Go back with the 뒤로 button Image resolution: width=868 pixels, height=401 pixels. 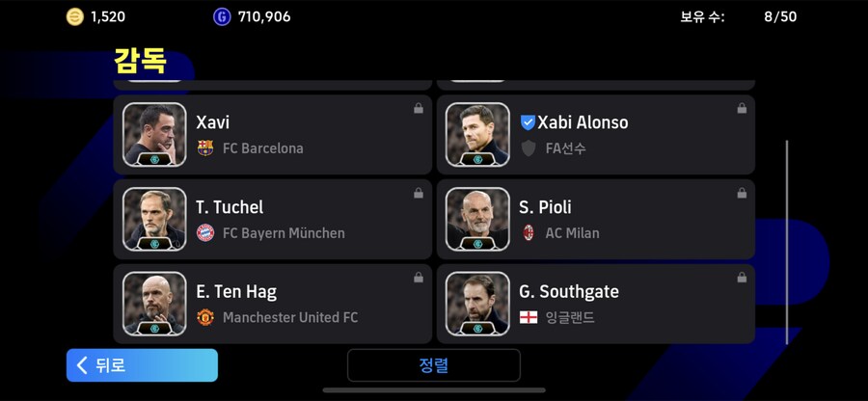143,365
